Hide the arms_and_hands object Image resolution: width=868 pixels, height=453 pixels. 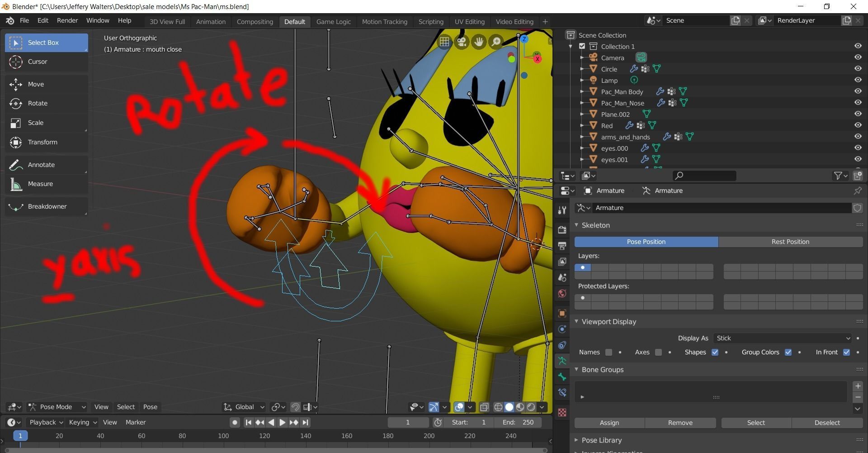point(858,137)
